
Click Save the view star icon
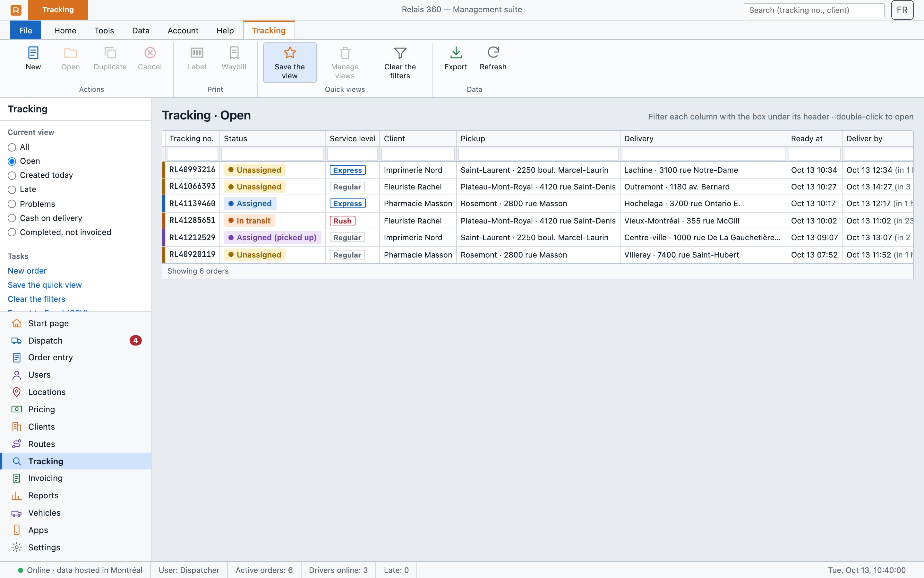pos(290,53)
